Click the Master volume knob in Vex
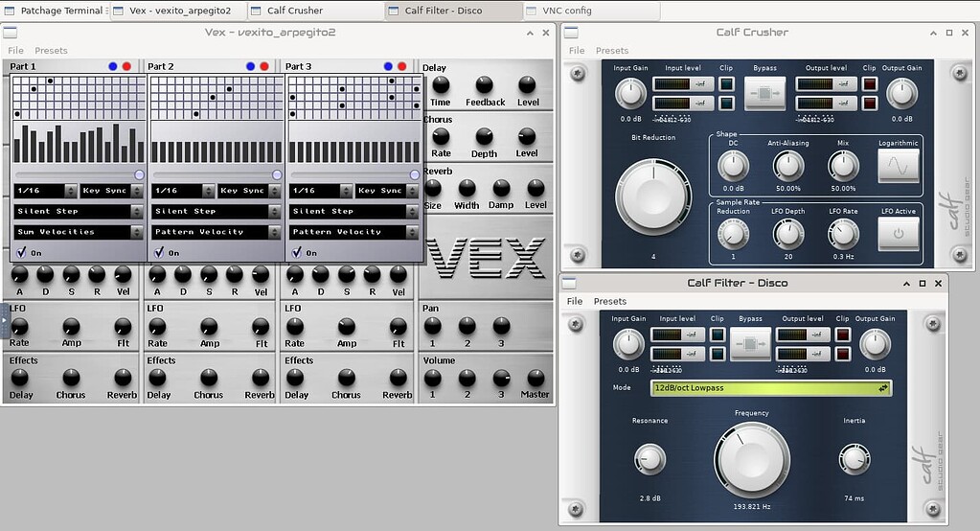980x531 pixels. pos(535,378)
